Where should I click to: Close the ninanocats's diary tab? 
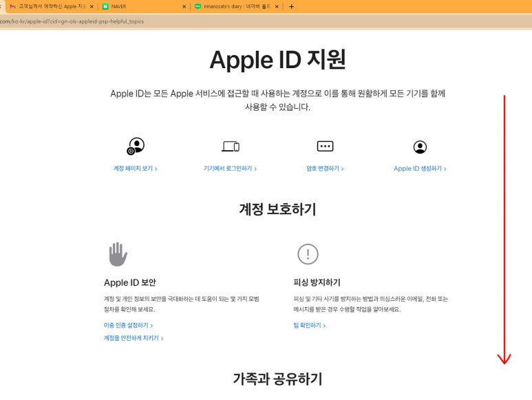pos(277,6)
